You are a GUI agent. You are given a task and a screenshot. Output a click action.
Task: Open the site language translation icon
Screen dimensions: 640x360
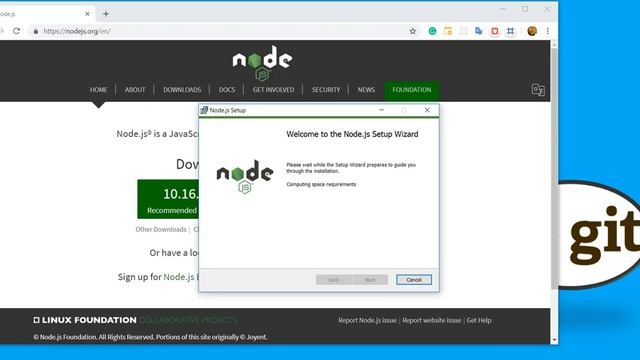click(538, 89)
